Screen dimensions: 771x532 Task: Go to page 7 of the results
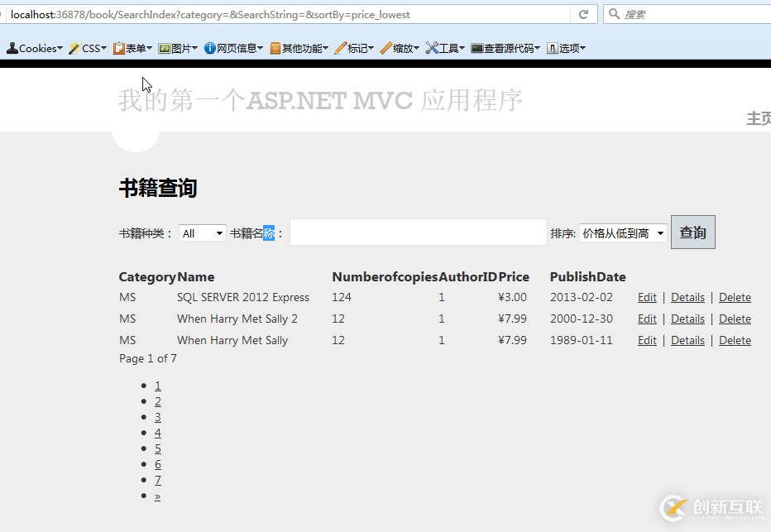(x=157, y=479)
